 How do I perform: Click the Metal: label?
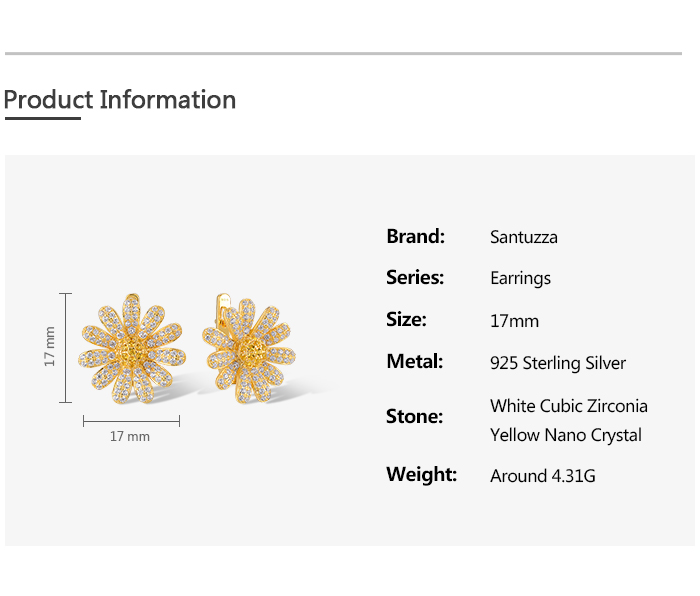coord(414,362)
